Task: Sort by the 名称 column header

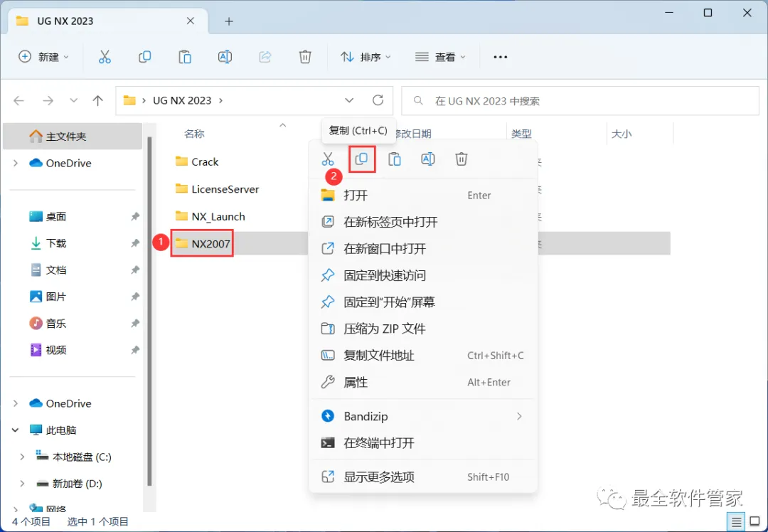Action: point(194,134)
